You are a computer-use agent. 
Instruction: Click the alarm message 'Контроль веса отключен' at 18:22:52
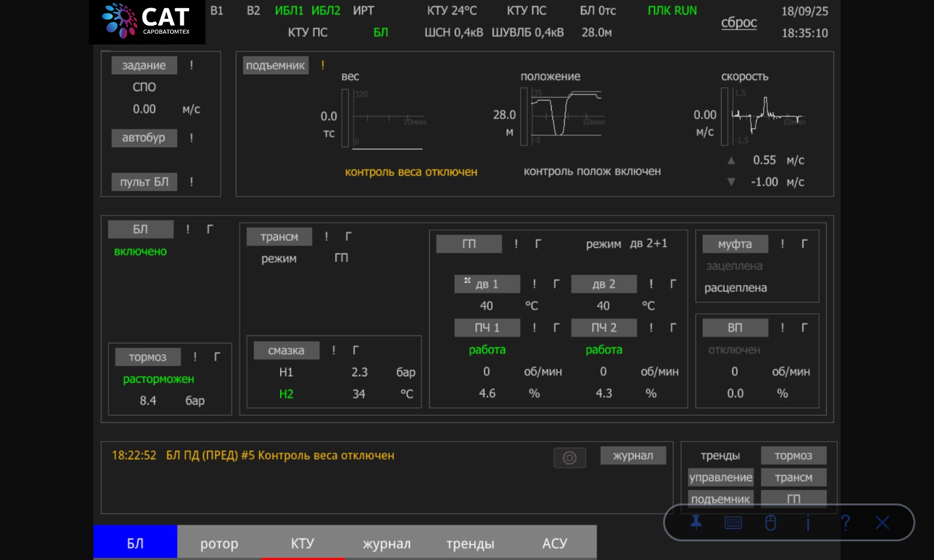(x=253, y=456)
